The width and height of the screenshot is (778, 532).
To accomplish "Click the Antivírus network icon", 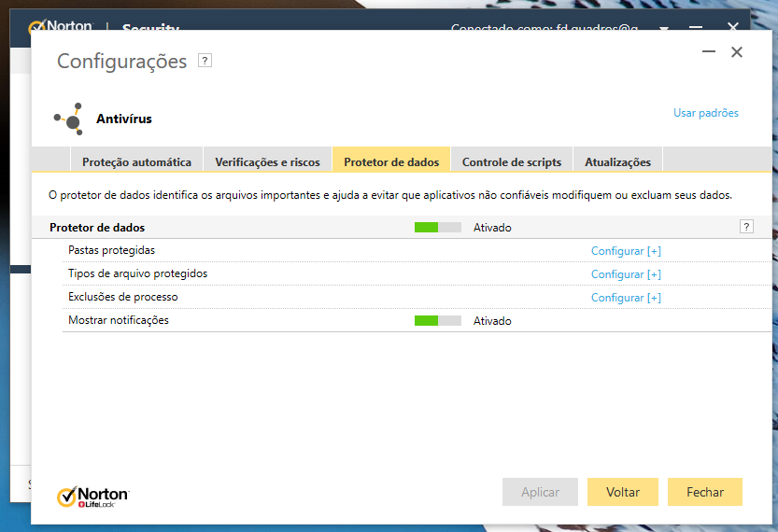I will pyautogui.click(x=69, y=119).
